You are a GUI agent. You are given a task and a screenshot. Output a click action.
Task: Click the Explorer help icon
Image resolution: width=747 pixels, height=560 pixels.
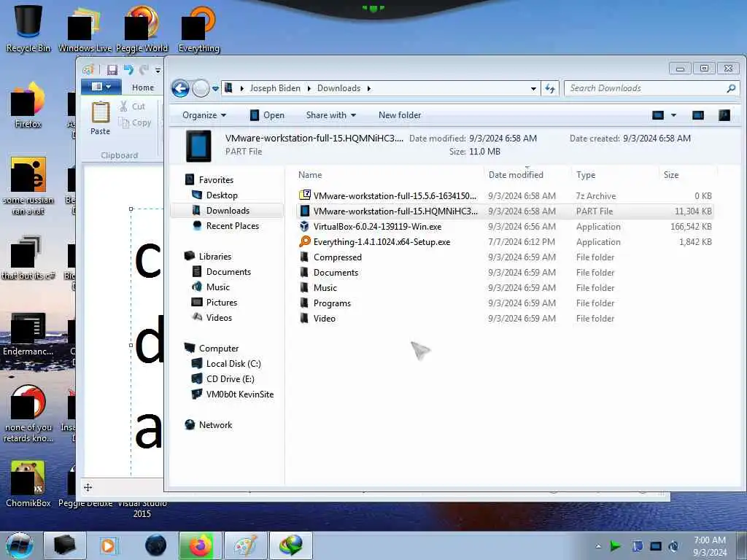click(x=724, y=115)
